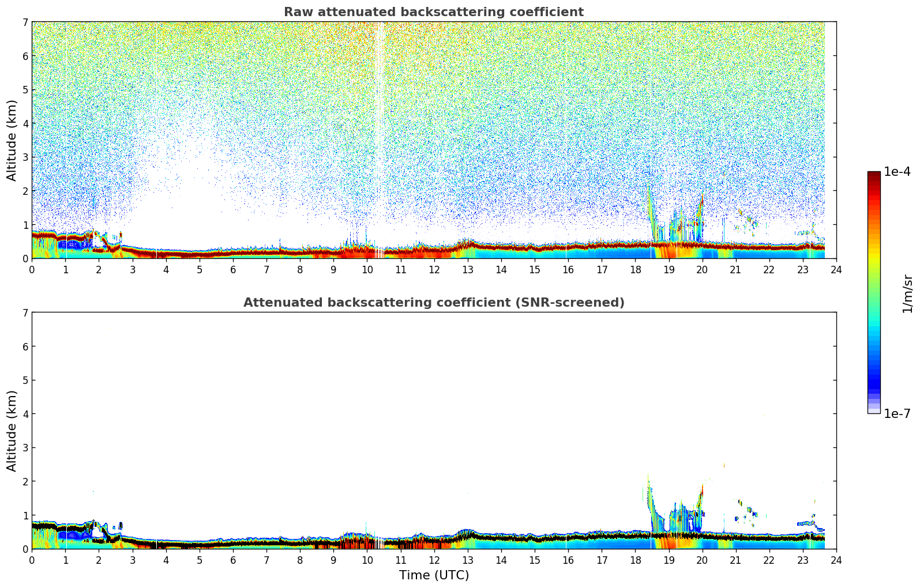Select altitude tick '3' of the raw plot

tap(25, 157)
